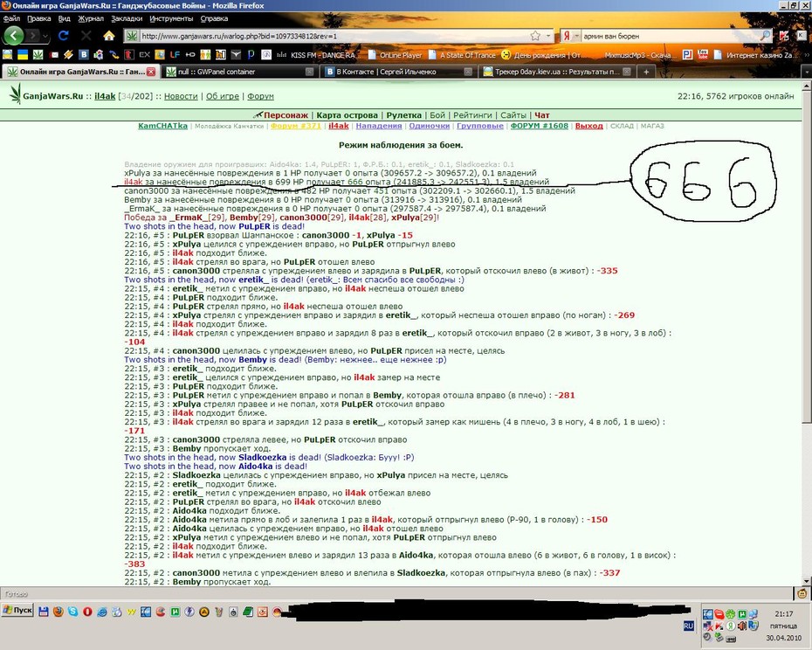Open 'Карта острова' in the game menu
The image size is (812, 650).
(x=347, y=115)
